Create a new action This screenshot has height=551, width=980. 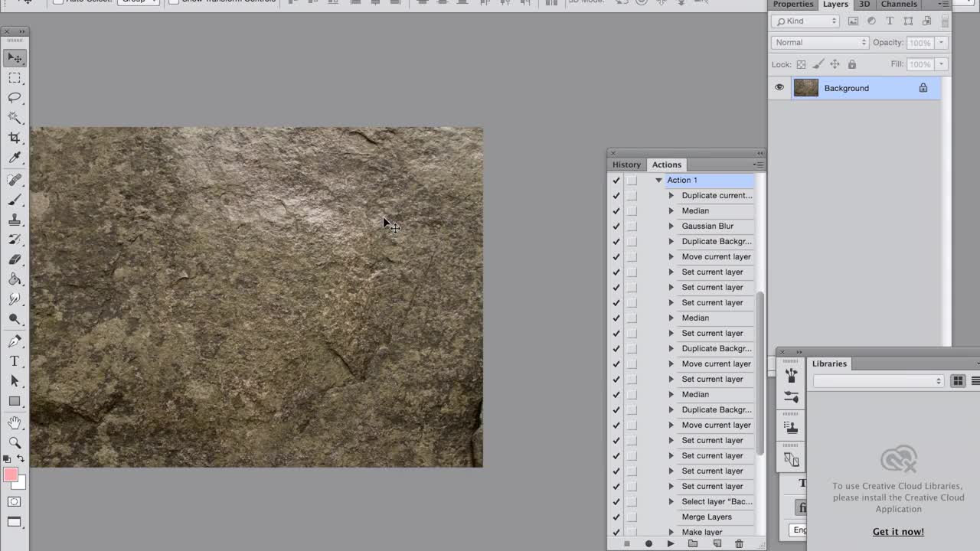718,543
